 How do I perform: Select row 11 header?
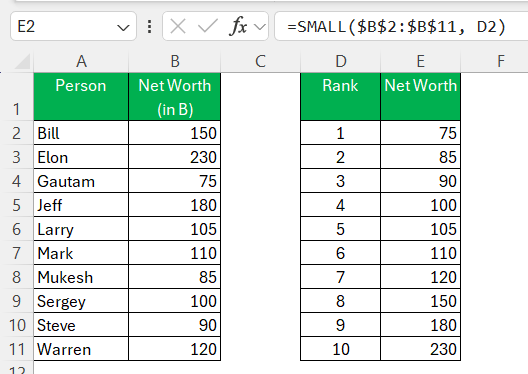17,349
